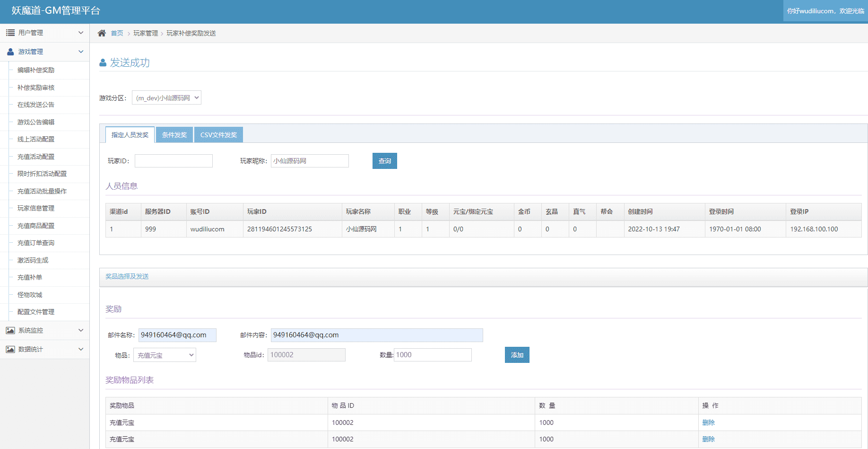Open 怪物攻城 in sidebar
The height and width of the screenshot is (449, 868).
pyautogui.click(x=30, y=295)
